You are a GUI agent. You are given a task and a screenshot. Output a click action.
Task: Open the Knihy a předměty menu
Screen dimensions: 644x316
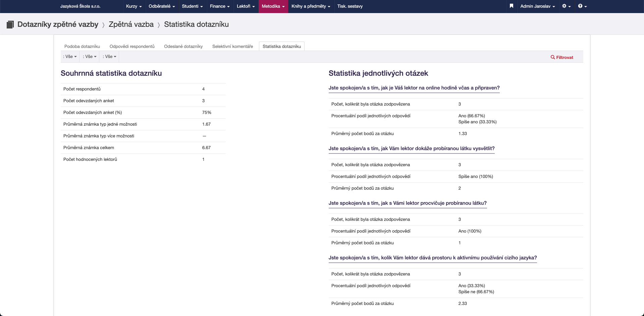point(311,6)
